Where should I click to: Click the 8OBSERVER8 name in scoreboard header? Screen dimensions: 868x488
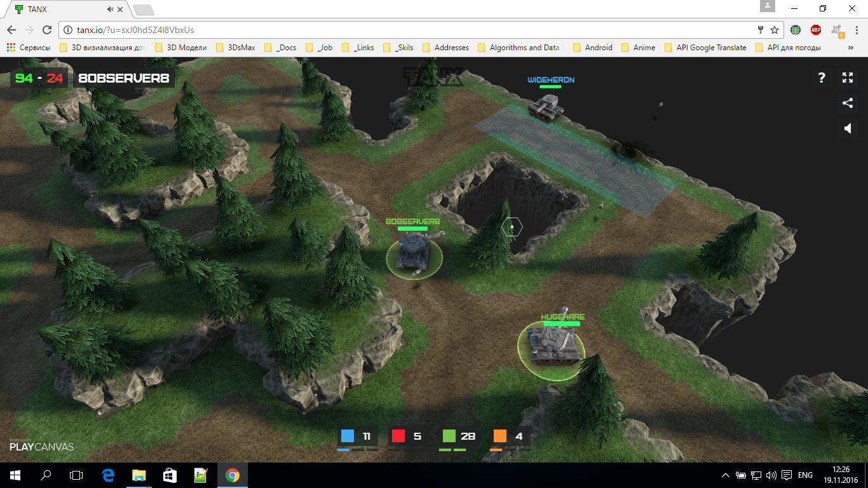tap(125, 78)
